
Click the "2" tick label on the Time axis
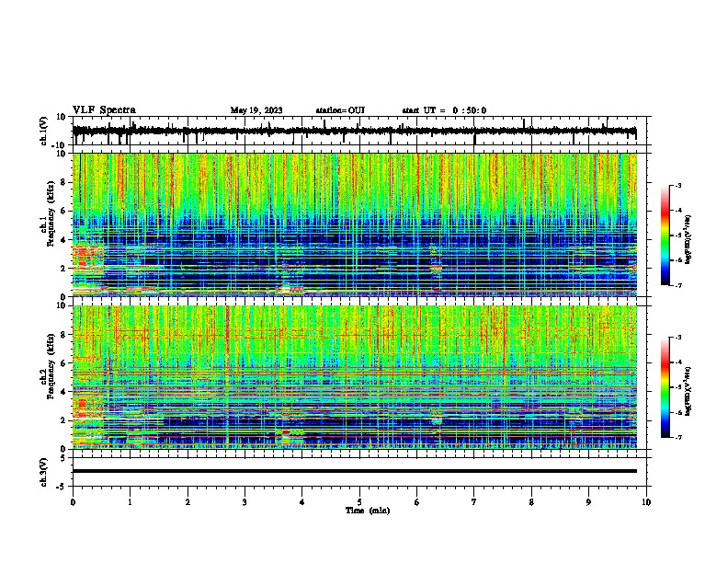coord(188,502)
